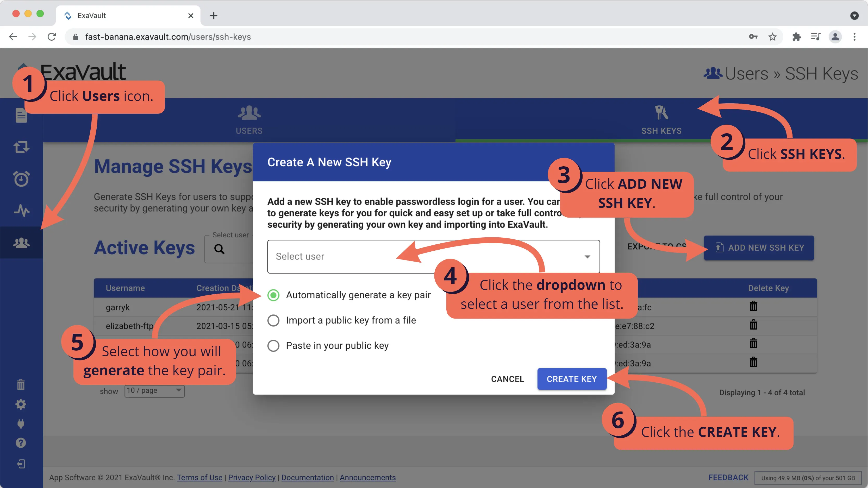Screen dimensions: 868x488
Task: Open the Shares icon in sidebar
Action: (x=21, y=147)
